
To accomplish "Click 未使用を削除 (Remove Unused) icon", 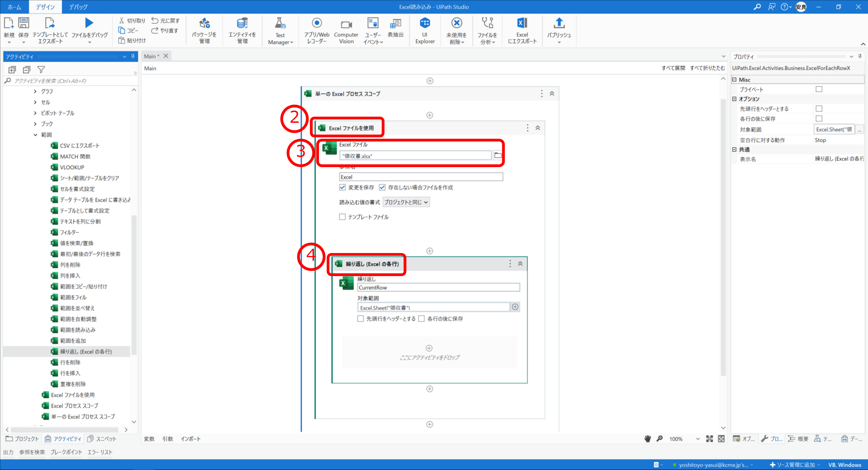I will 456,30.
